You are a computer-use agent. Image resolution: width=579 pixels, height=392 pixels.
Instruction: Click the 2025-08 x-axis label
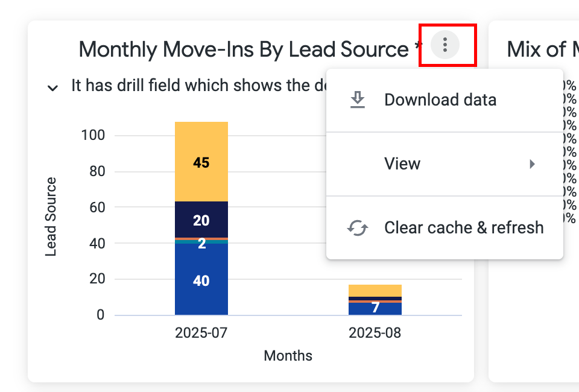pyautogui.click(x=375, y=333)
